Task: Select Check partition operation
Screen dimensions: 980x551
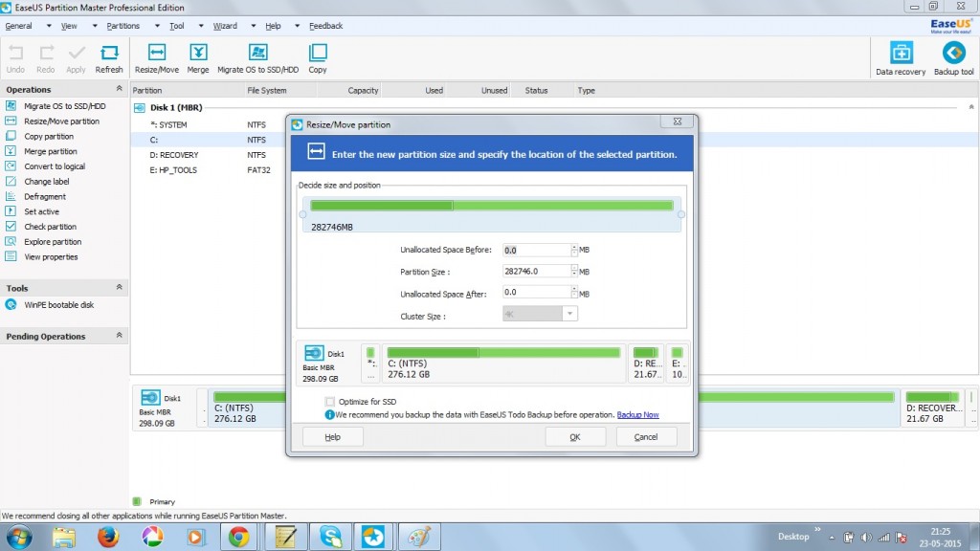Action: coord(50,226)
